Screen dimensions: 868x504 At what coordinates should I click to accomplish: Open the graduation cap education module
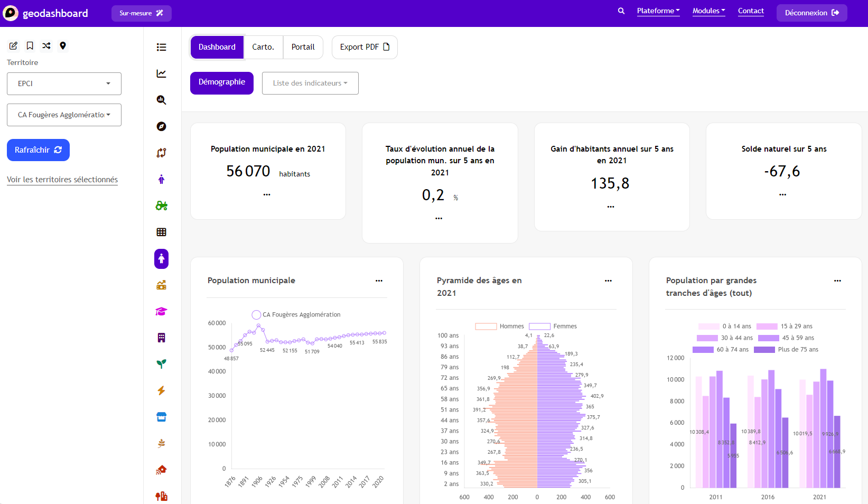[x=162, y=312]
